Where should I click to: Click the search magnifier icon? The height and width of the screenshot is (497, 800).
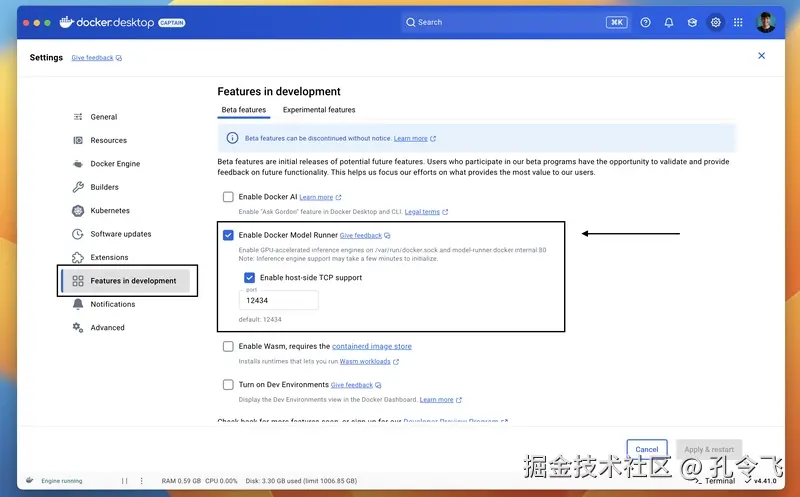(410, 22)
